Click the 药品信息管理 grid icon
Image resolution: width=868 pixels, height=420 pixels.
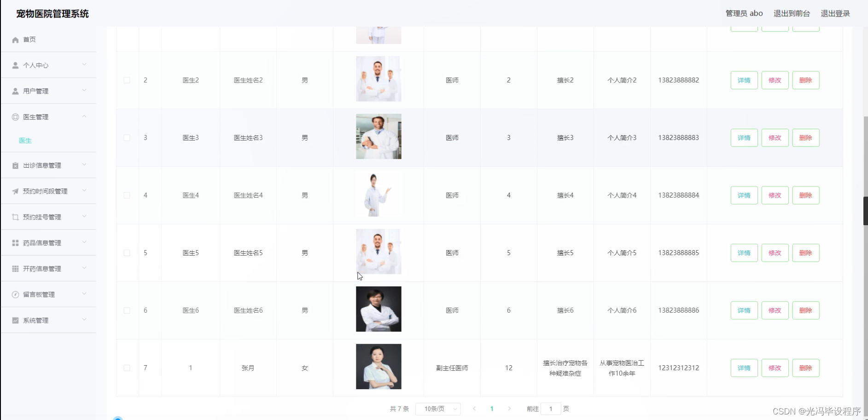(x=15, y=243)
